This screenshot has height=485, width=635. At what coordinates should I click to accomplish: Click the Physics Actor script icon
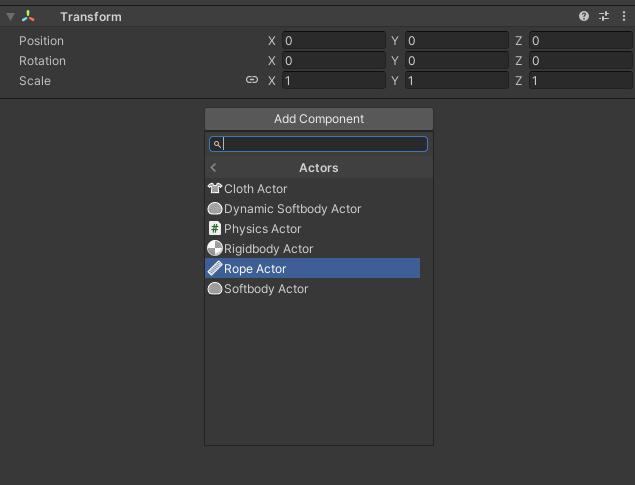pyautogui.click(x=214, y=229)
